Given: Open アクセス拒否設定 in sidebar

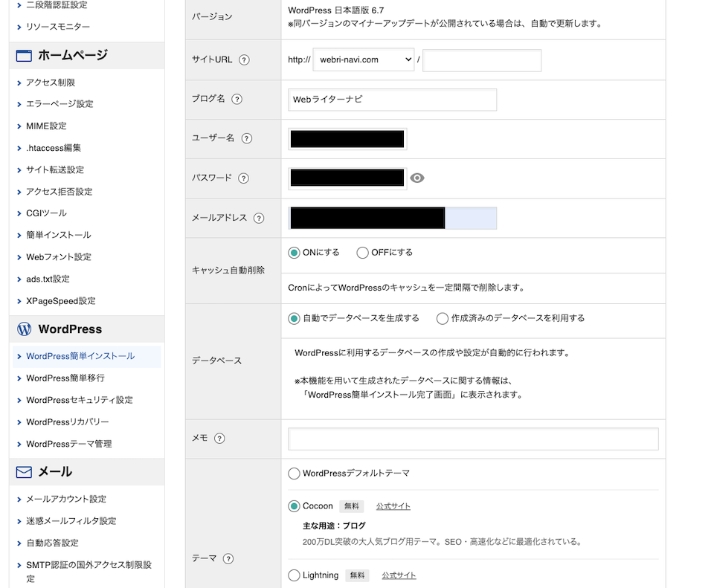Looking at the screenshot, I should [59, 192].
